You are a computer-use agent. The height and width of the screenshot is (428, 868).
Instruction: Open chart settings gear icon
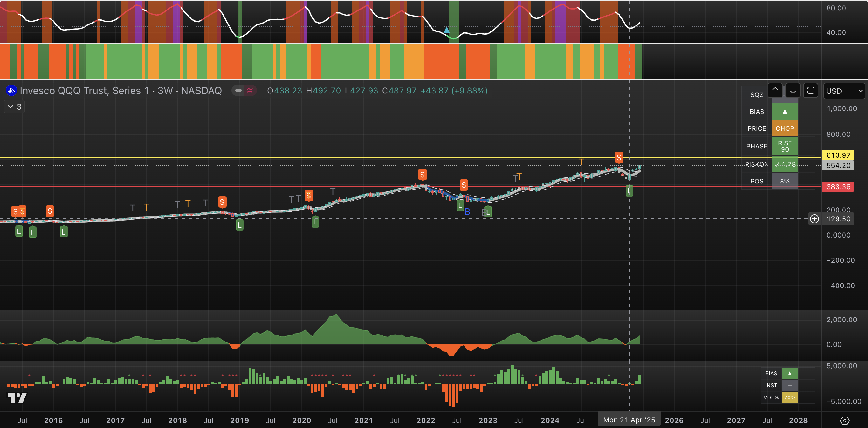click(x=844, y=421)
